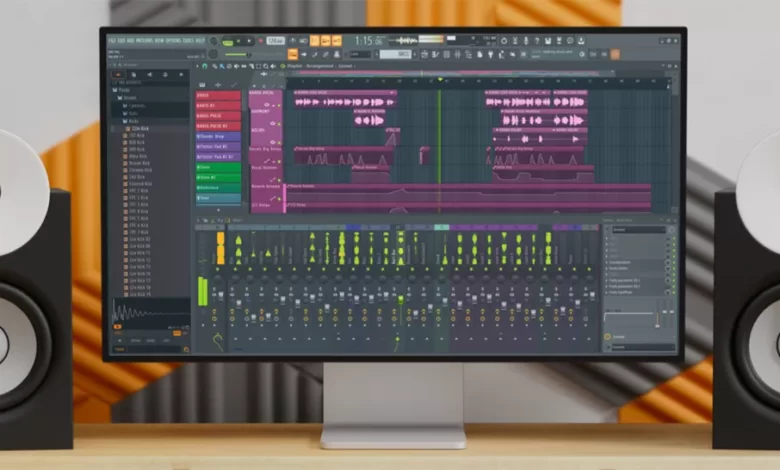This screenshot has width=780, height=470.
Task: Click the Stop button in the transport
Action: tap(247, 41)
